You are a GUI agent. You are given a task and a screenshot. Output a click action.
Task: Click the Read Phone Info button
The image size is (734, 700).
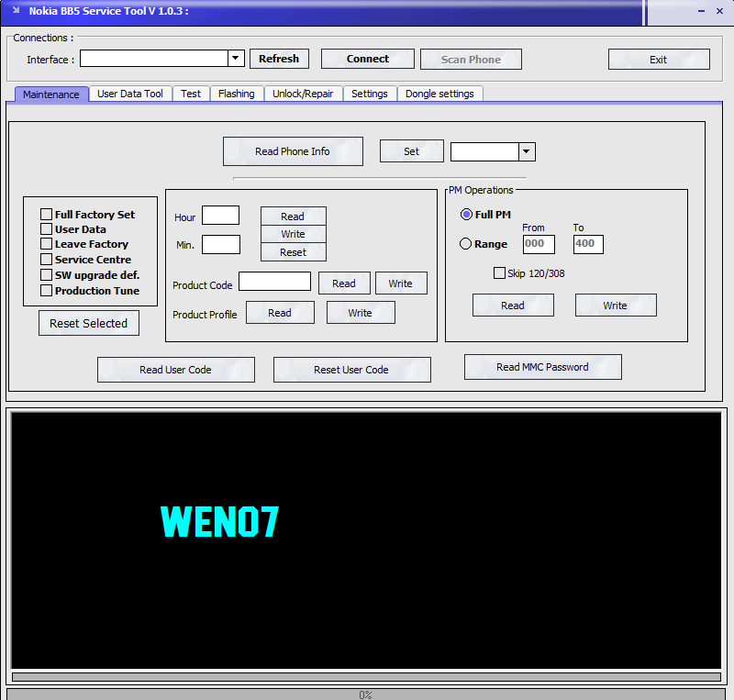pos(293,151)
